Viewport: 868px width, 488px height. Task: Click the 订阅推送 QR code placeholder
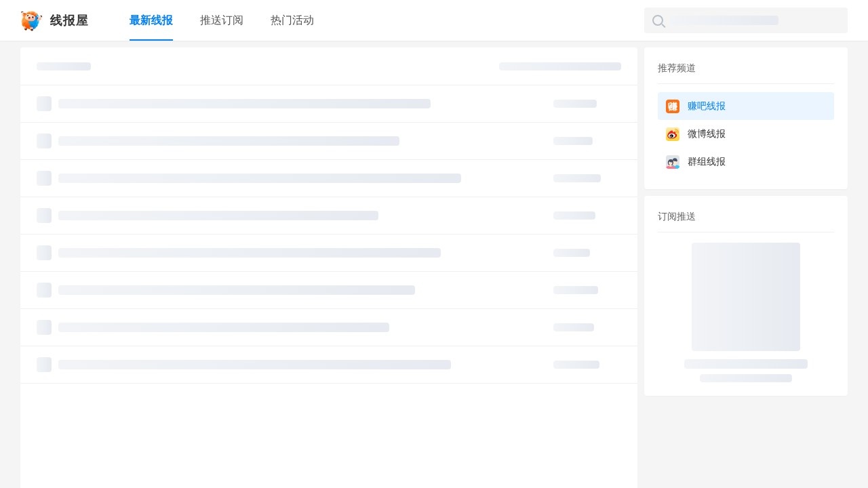click(746, 297)
